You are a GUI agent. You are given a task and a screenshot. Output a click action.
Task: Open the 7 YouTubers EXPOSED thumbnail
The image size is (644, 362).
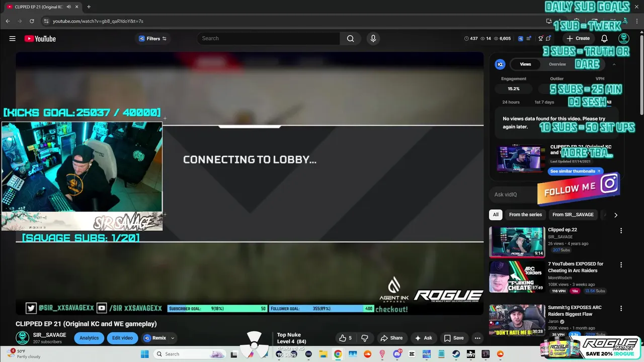pos(517,277)
